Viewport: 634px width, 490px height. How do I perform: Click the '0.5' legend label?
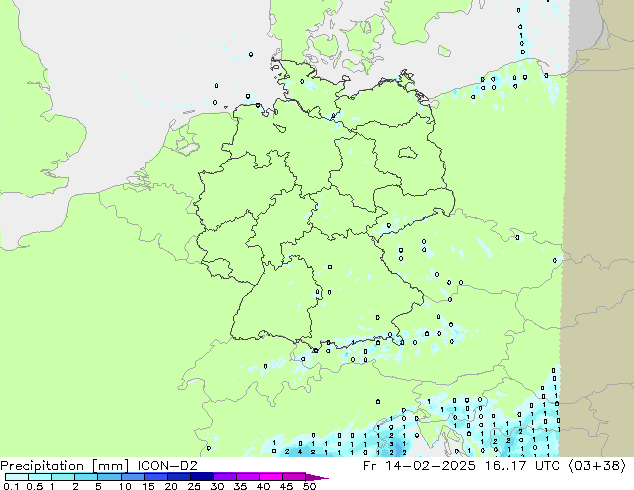pyautogui.click(x=35, y=486)
